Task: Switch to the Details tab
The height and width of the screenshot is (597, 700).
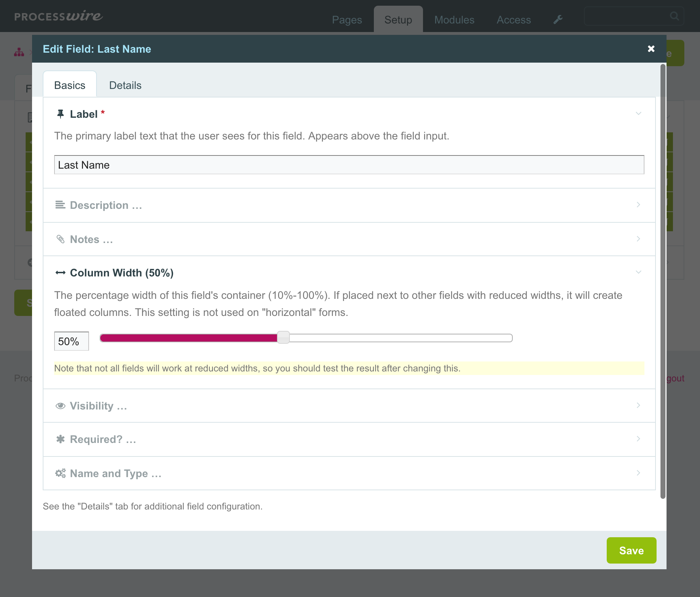Action: (125, 85)
